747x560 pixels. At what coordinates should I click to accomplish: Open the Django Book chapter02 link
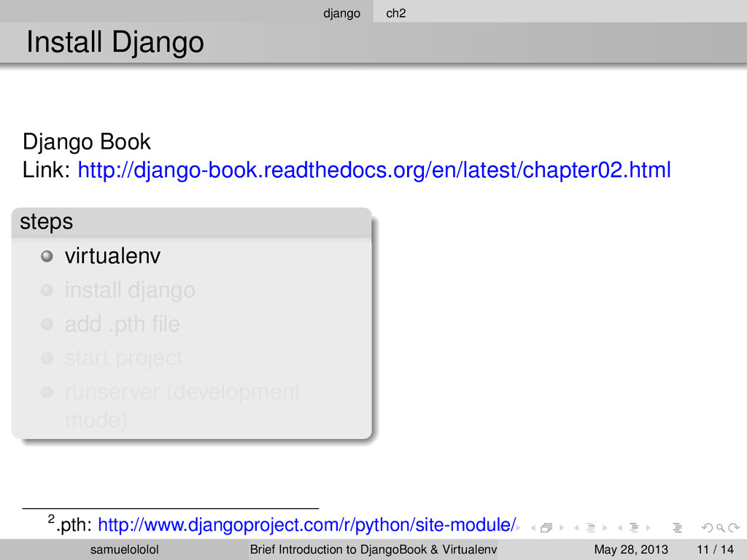point(374,170)
